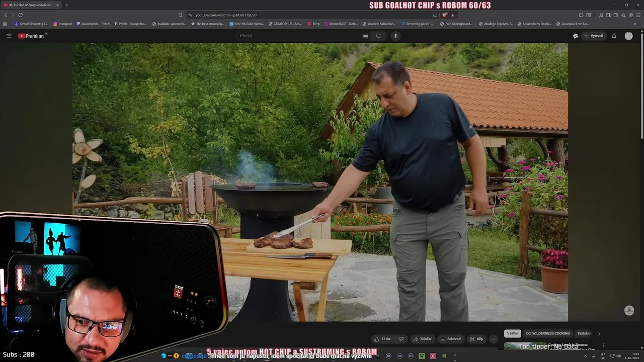Image resolution: width=644 pixels, height=362 pixels.
Task: Open AlzaErgo ErgoArm bookmark
Action: 495,24
